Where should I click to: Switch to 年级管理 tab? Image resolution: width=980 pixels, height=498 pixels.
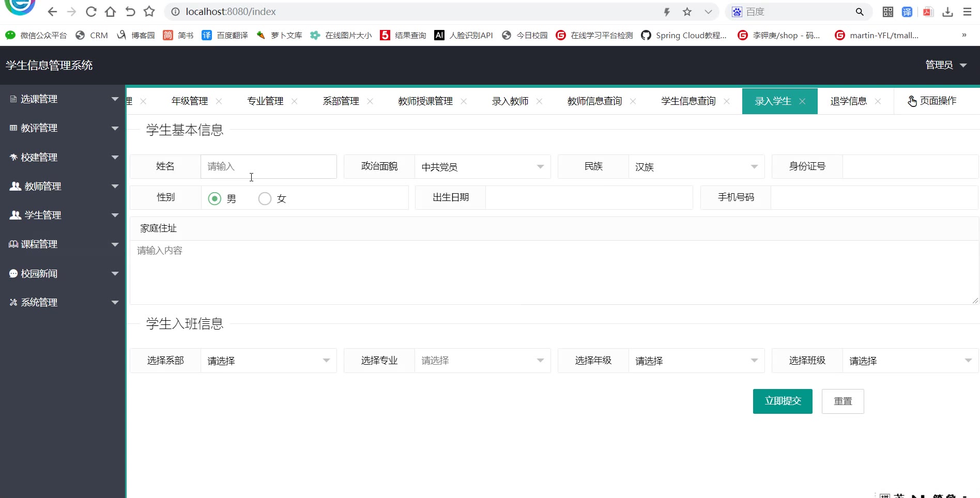[x=190, y=101]
